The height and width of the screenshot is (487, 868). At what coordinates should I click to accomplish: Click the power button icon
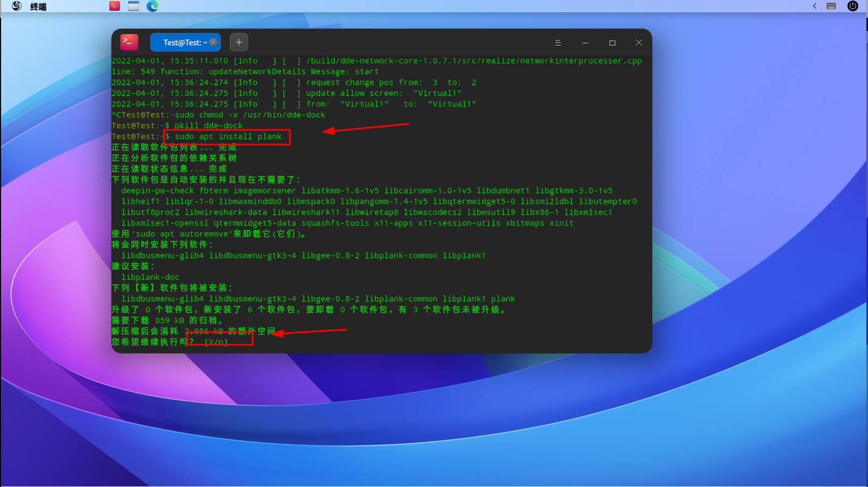[x=853, y=6]
